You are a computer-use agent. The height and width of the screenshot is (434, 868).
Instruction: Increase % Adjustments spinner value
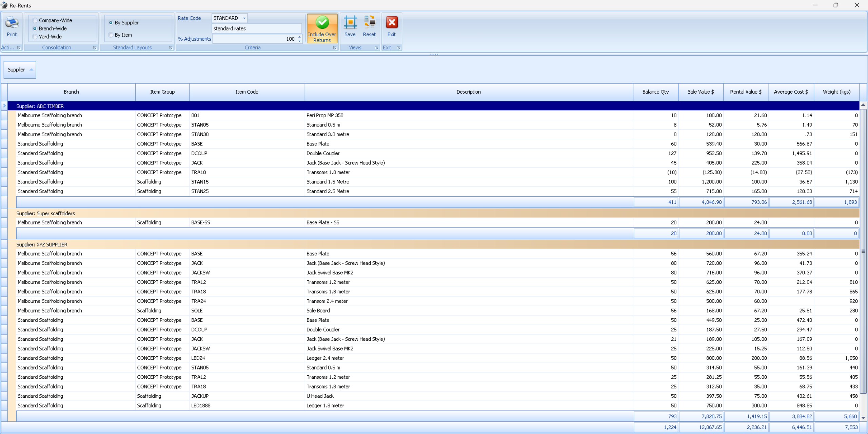click(x=299, y=37)
